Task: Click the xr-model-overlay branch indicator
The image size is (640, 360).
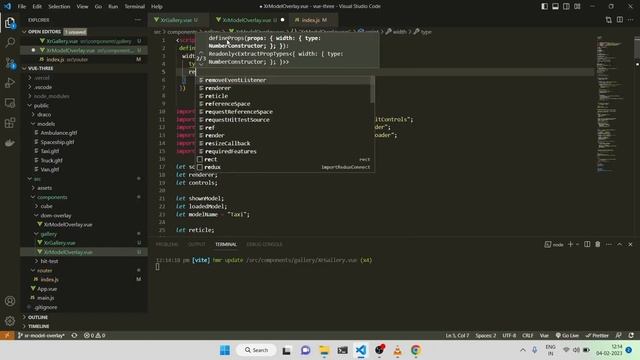Action: [41, 335]
